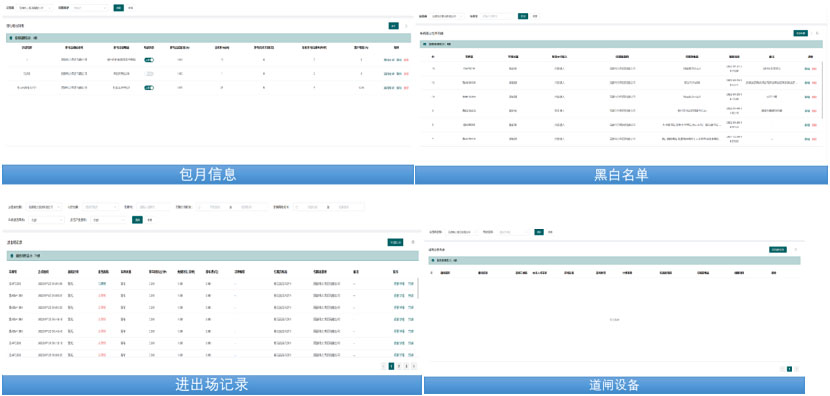Viewport: 830px width, 396px height.
Task: Open the first dropdown in 进出场记录 second filter row
Action: click(47, 220)
